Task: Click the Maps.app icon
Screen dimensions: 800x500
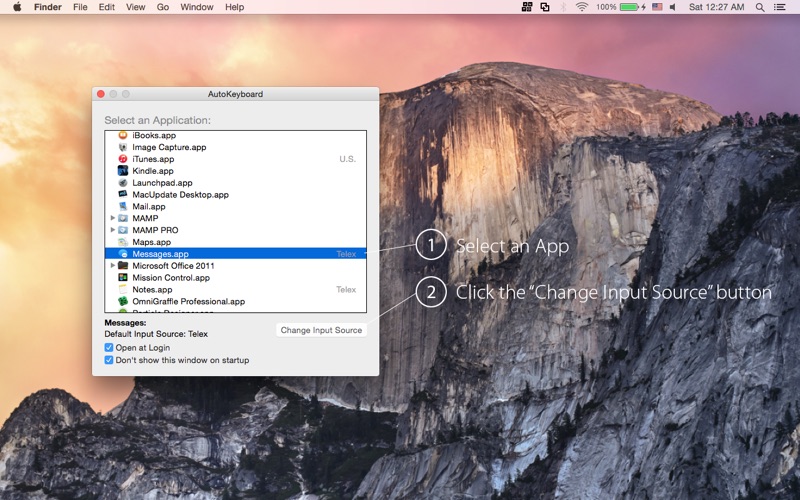Action: (x=123, y=242)
